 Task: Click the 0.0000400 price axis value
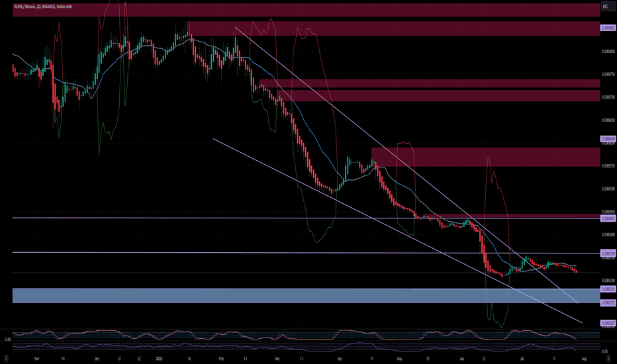[608, 234]
